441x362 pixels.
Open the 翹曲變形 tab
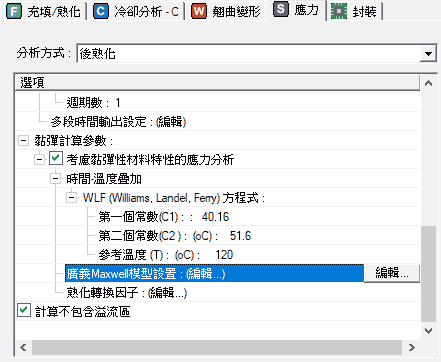[x=226, y=11]
